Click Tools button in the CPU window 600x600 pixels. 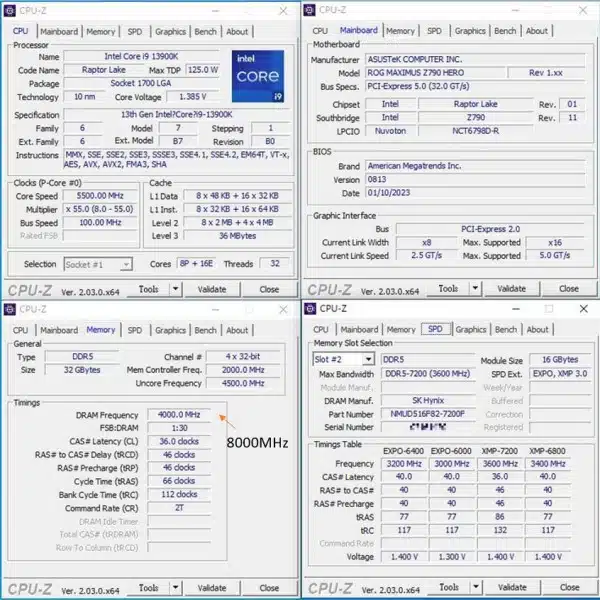tap(148, 289)
